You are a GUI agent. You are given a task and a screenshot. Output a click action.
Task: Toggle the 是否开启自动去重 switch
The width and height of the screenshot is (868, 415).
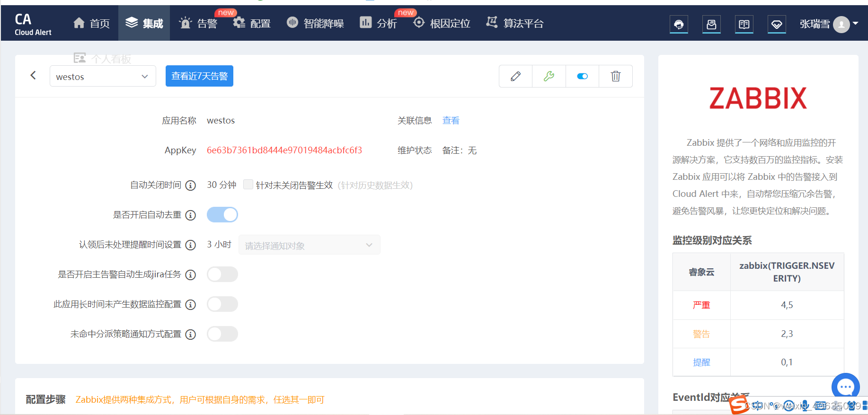tap(222, 215)
